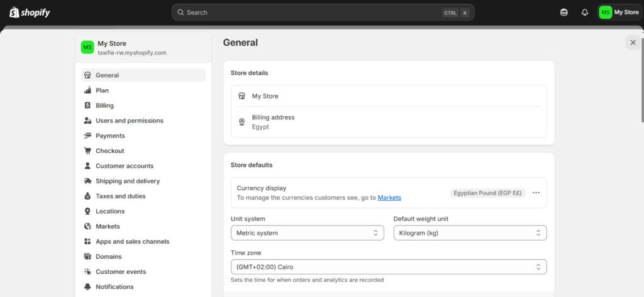Go to Shipping and delivery settings
Screen dimensions: 644x297
coord(143,181)
